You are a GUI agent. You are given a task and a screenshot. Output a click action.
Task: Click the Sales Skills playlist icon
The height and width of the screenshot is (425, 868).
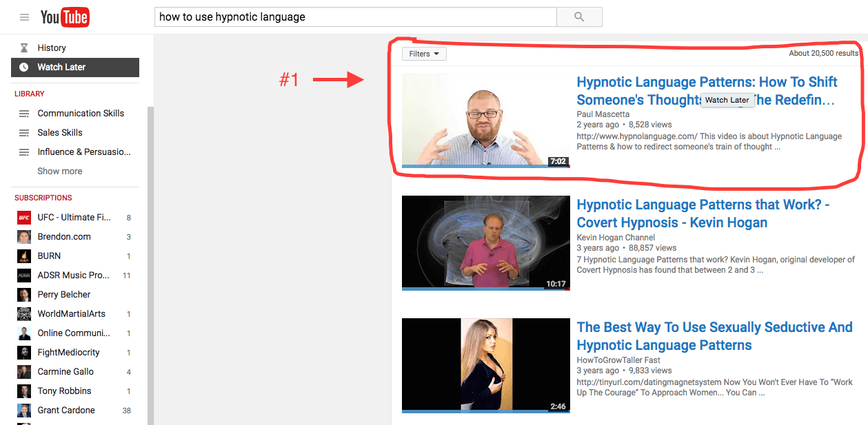coord(24,133)
